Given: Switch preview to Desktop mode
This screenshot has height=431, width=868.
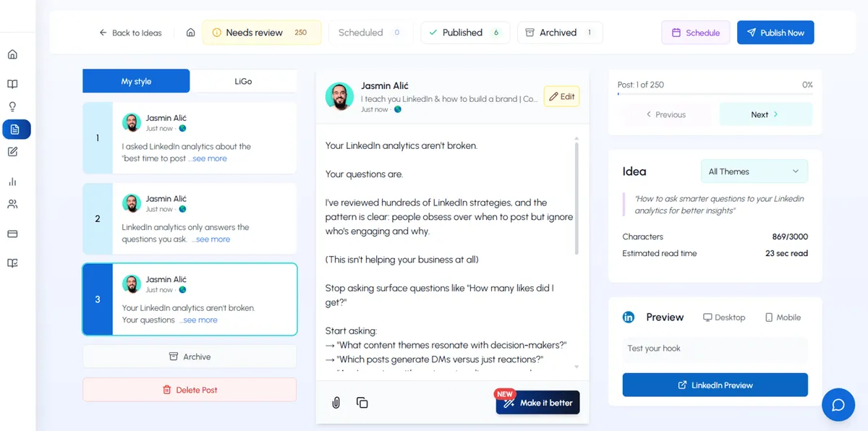Looking at the screenshot, I should pyautogui.click(x=723, y=317).
